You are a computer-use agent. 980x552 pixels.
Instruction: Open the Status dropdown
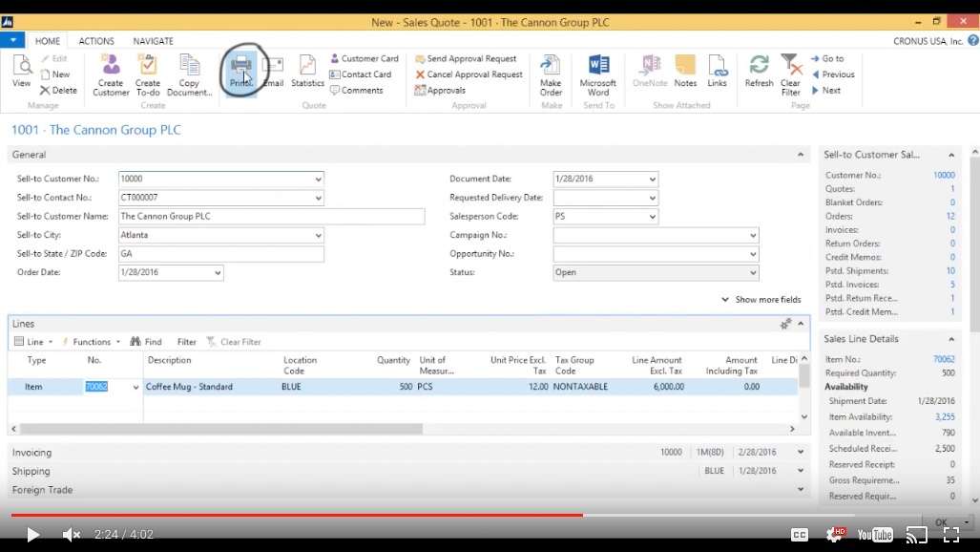pos(753,273)
